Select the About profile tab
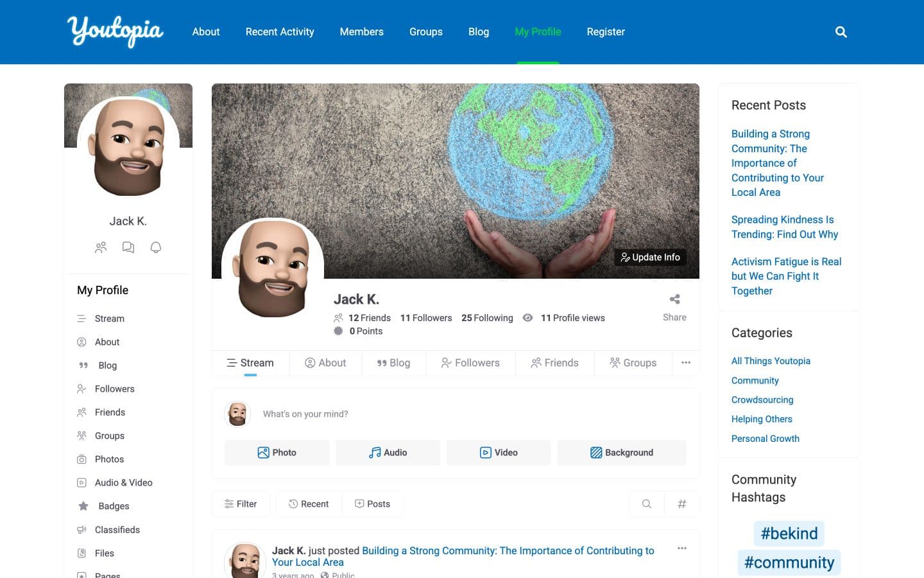The image size is (924, 578). (x=325, y=363)
